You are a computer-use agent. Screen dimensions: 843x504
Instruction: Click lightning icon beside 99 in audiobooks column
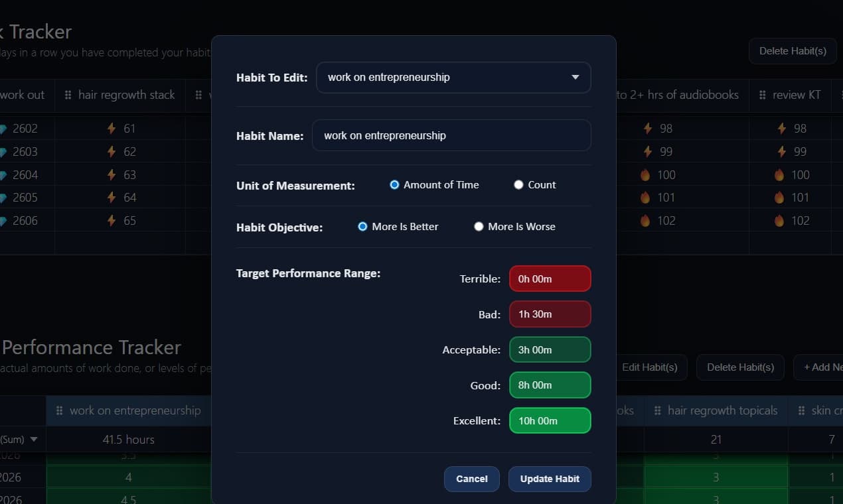pos(647,152)
